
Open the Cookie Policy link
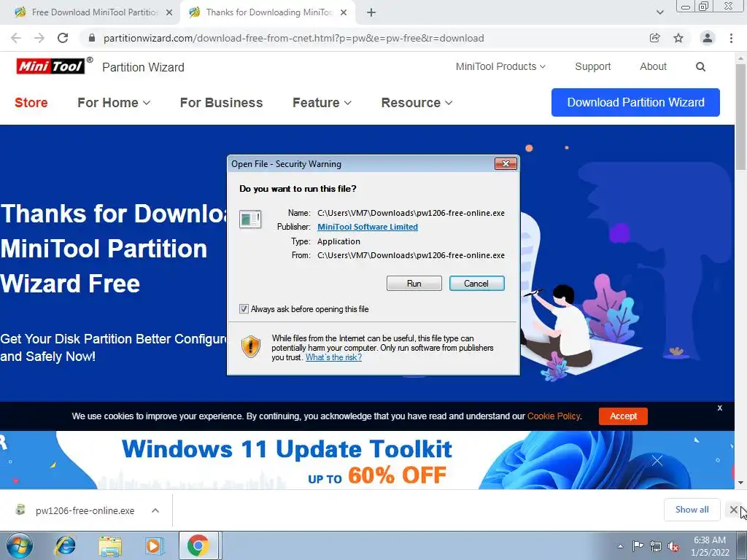tap(554, 416)
